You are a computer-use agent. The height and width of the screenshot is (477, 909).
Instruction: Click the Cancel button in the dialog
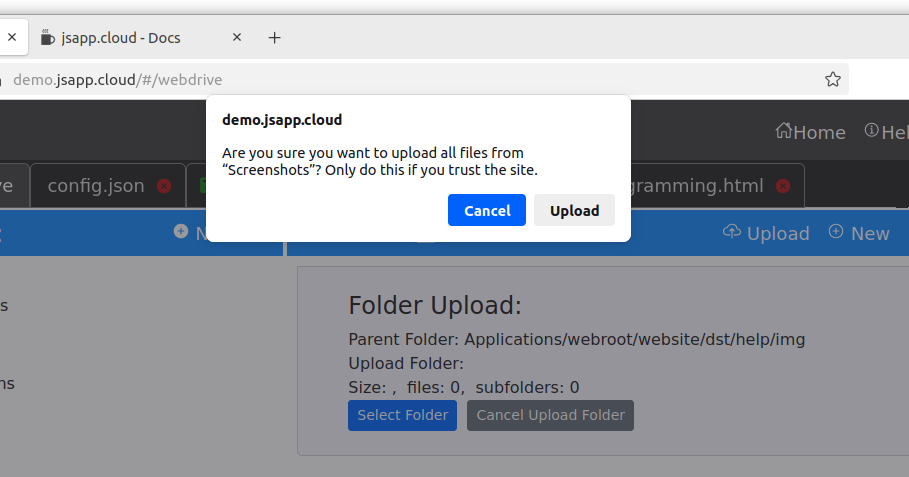tap(487, 210)
